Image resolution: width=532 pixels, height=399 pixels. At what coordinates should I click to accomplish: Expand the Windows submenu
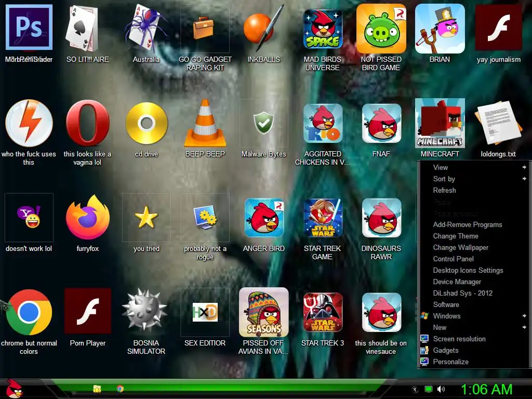[474, 316]
